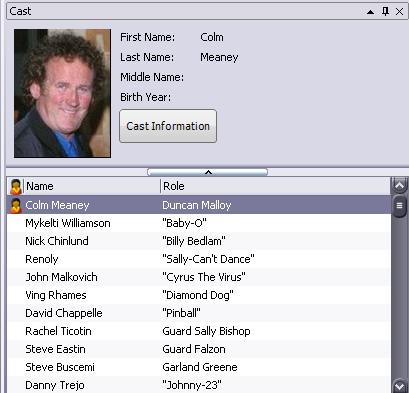Select Ving Rhames "Diamond Dog" entry
Screen dimensions: 409x393
coord(199,295)
